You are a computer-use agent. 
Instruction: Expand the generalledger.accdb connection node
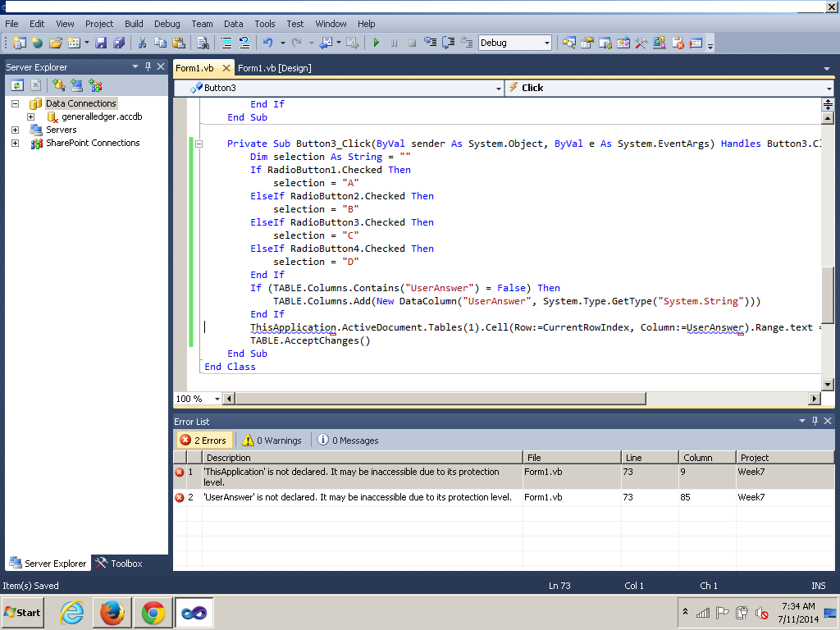pyautogui.click(x=30, y=117)
